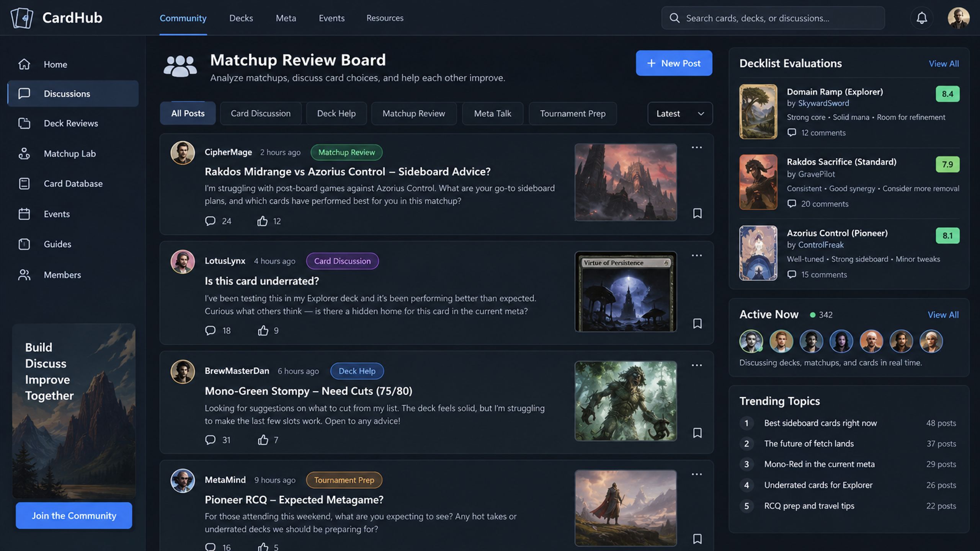Open Card Database in sidebar
Image resolution: width=980 pixels, height=551 pixels.
(73, 184)
